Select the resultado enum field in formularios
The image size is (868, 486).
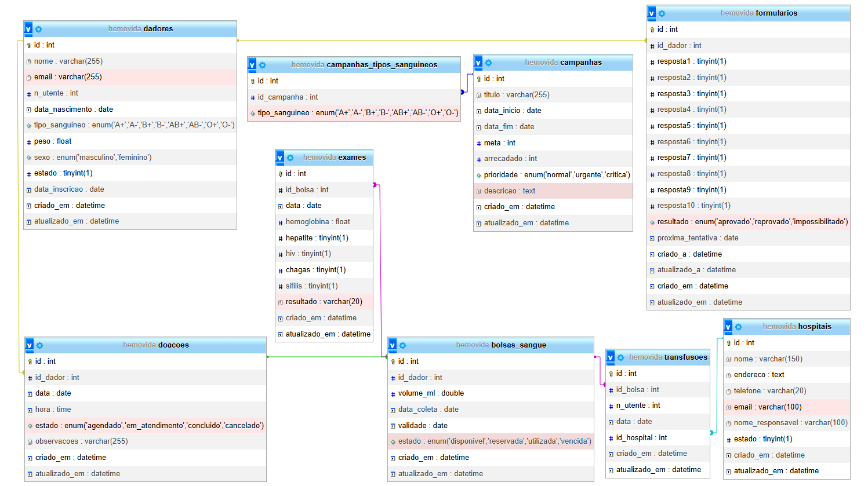pos(752,222)
